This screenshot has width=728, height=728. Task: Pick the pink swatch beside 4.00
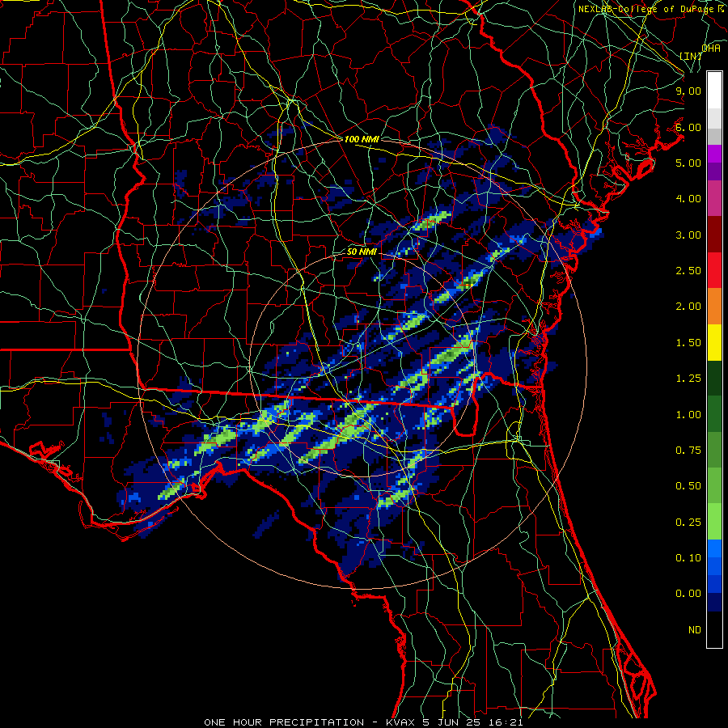coord(714,198)
